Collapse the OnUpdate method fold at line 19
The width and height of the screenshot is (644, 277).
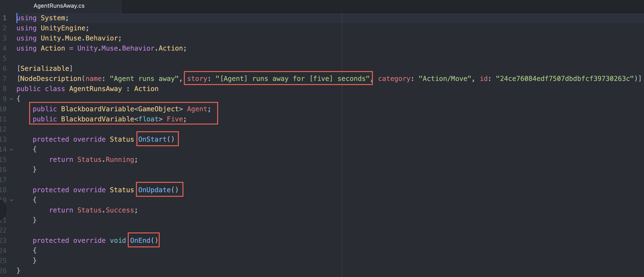point(12,200)
